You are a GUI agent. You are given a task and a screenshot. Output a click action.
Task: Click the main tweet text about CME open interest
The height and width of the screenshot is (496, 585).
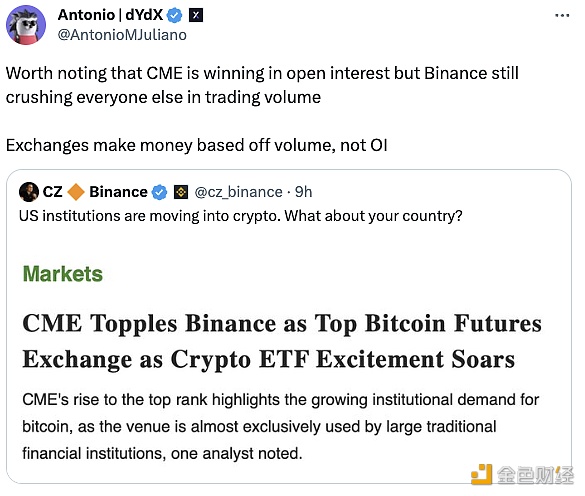(262, 85)
